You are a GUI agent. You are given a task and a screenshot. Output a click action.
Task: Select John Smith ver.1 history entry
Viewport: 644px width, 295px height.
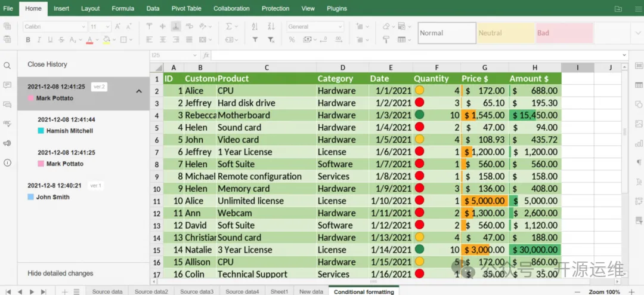click(52, 197)
